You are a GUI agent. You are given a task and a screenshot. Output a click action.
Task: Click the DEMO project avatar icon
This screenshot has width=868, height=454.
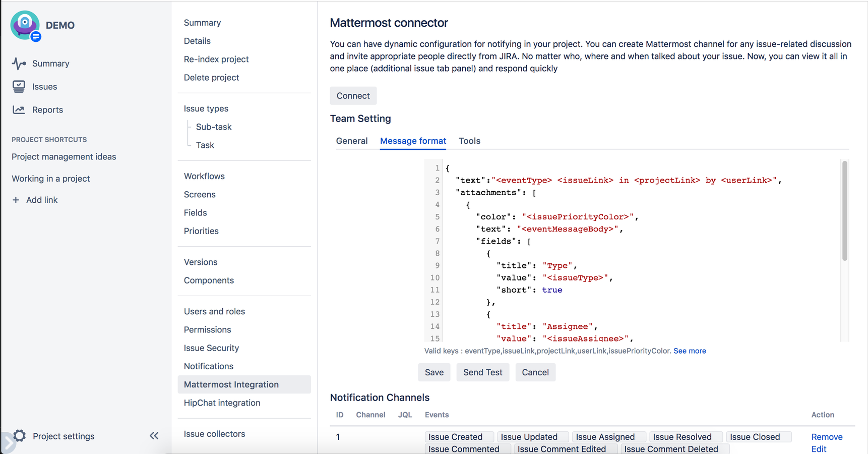tap(25, 25)
